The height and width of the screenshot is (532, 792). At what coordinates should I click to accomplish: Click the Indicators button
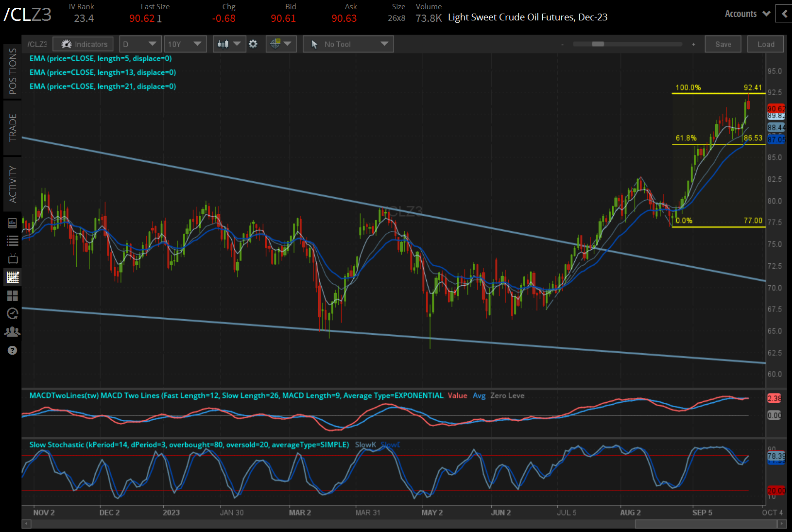click(83, 44)
